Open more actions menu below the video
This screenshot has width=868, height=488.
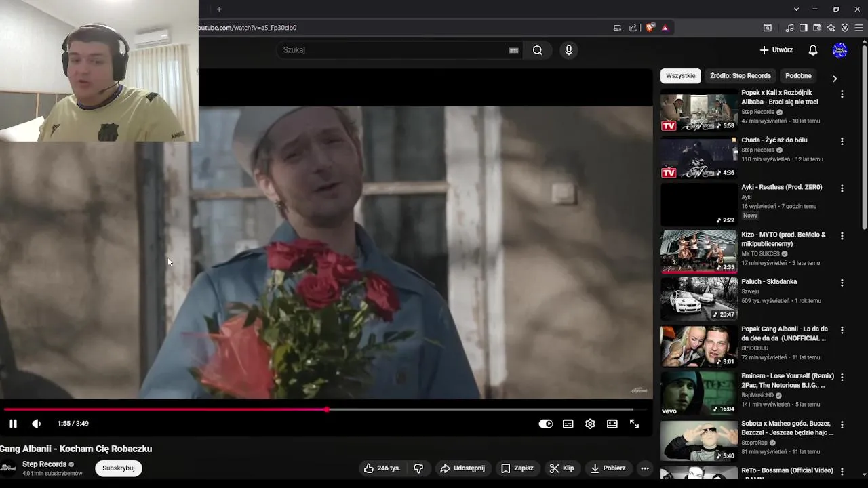point(645,468)
